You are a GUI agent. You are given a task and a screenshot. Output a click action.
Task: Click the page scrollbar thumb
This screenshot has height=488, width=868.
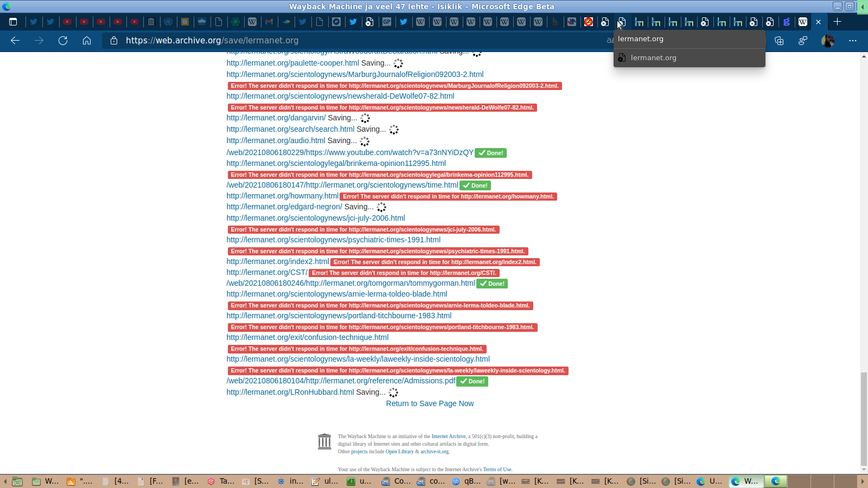coord(864,419)
